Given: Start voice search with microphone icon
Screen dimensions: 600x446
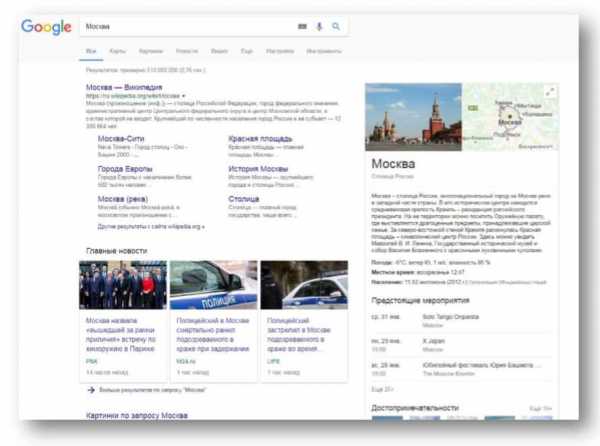Looking at the screenshot, I should 320,27.
